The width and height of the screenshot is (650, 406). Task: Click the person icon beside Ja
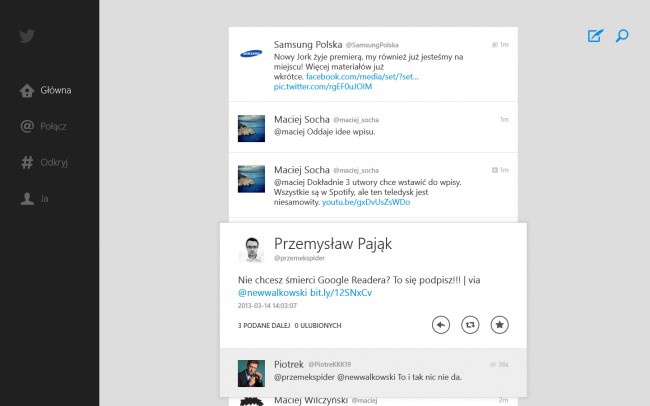[27, 199]
